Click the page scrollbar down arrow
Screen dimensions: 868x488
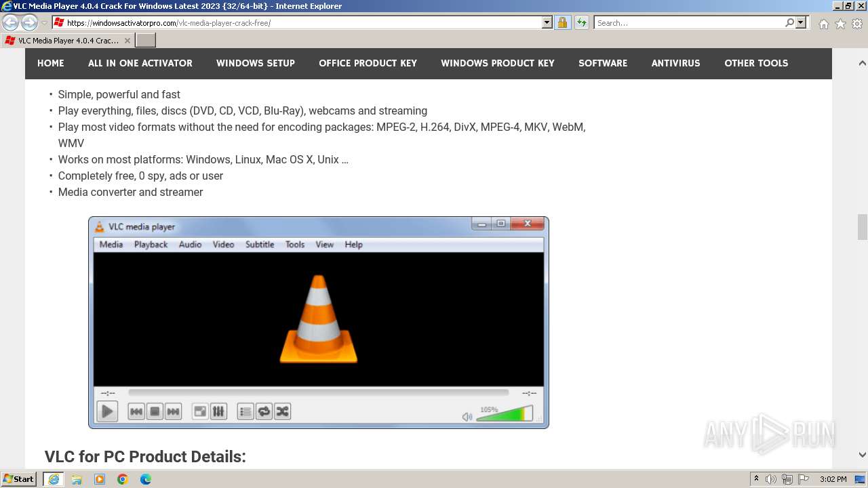[x=862, y=455]
